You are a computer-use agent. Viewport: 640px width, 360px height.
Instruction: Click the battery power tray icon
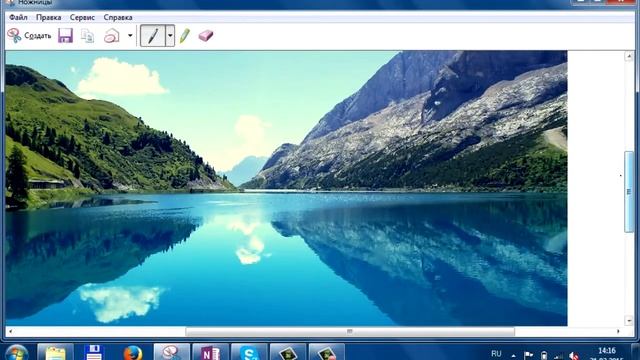[x=544, y=356]
